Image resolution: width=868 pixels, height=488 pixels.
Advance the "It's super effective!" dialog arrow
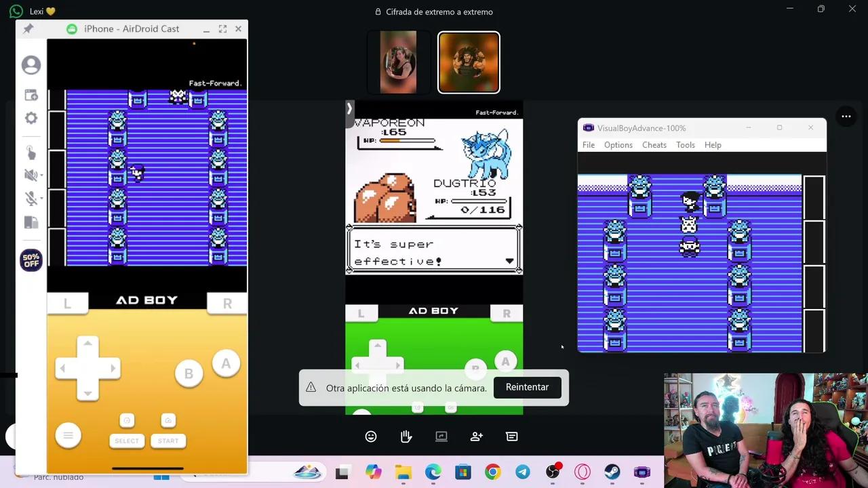coord(509,261)
